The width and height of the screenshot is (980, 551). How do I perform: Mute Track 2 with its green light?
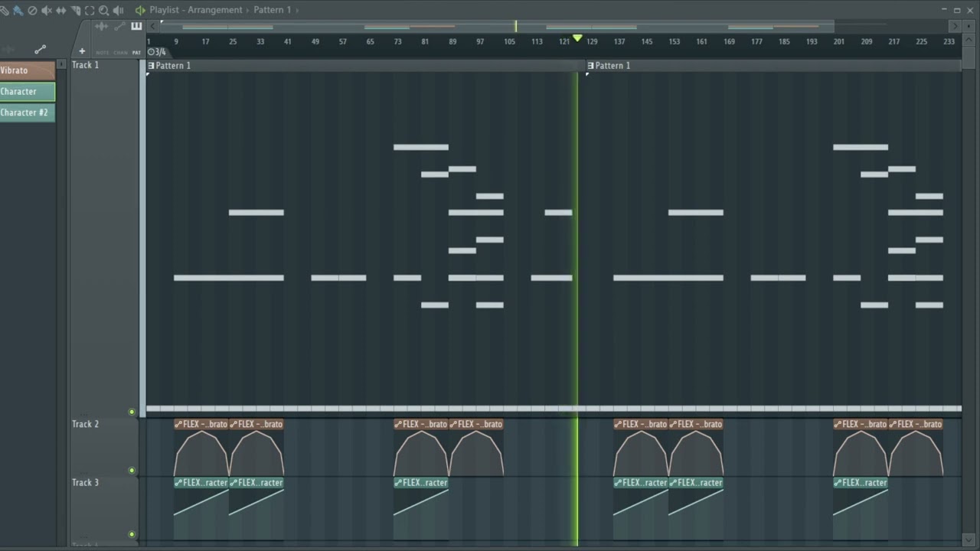click(x=132, y=471)
